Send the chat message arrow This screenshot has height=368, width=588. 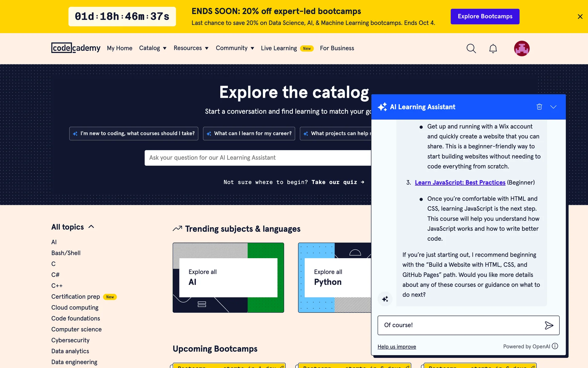point(549,325)
